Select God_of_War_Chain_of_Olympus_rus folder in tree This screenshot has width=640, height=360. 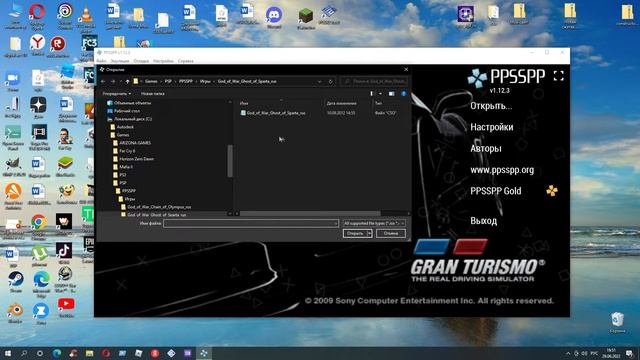[x=156, y=207]
